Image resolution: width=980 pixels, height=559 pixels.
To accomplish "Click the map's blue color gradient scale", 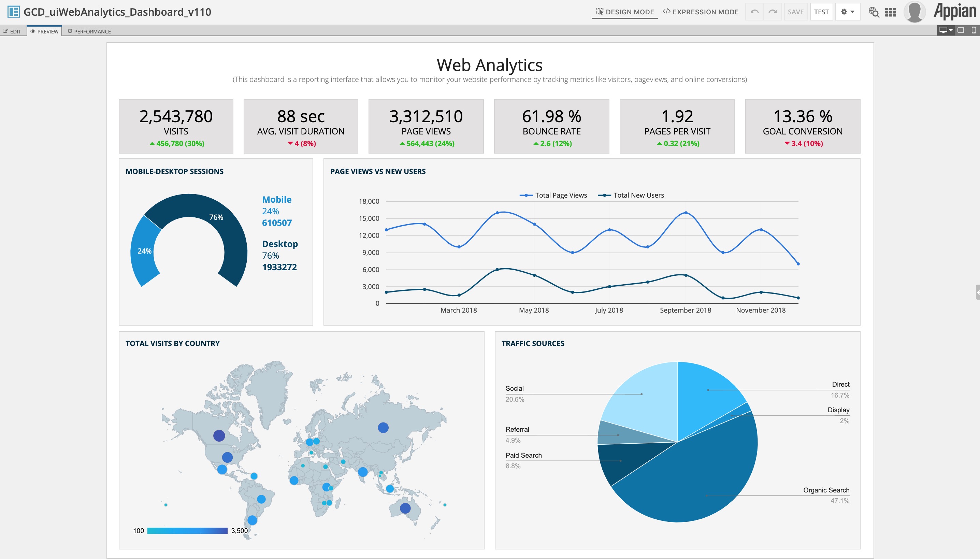I will click(x=187, y=531).
